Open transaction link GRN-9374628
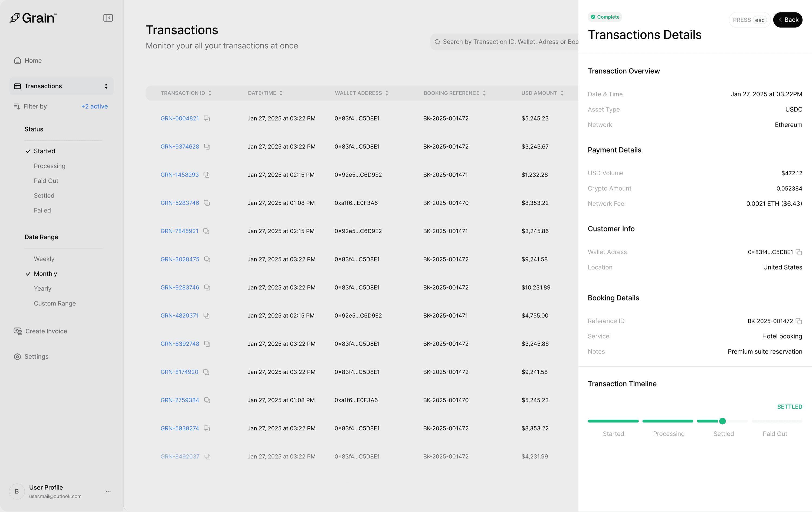 click(180, 147)
